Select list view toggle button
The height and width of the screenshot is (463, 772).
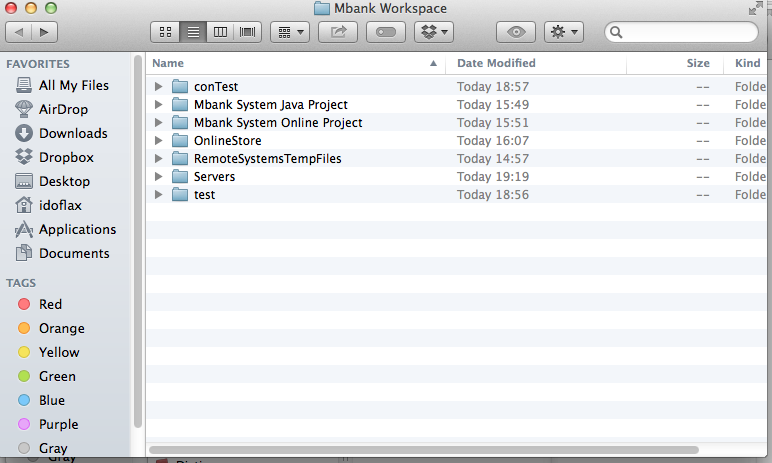[193, 32]
